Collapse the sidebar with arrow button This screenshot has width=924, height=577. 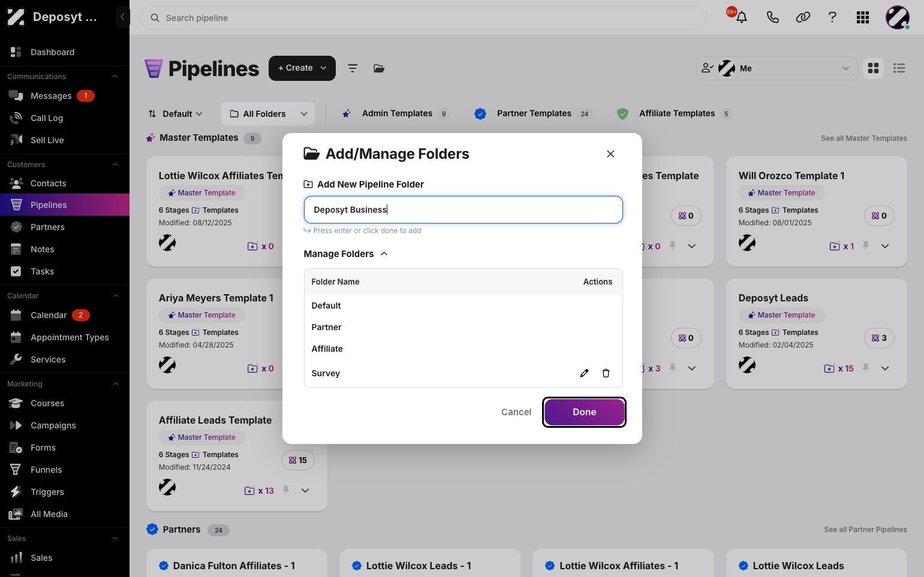[122, 17]
